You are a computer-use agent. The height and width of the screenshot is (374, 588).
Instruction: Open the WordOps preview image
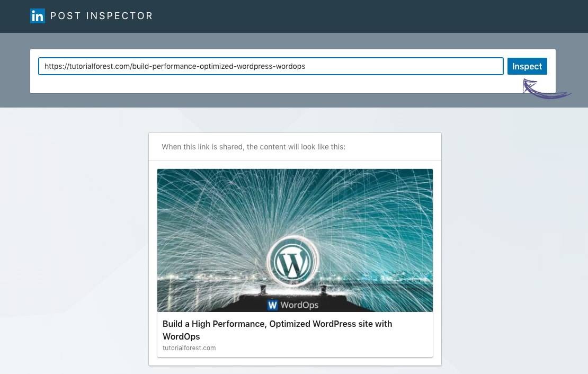(295, 240)
